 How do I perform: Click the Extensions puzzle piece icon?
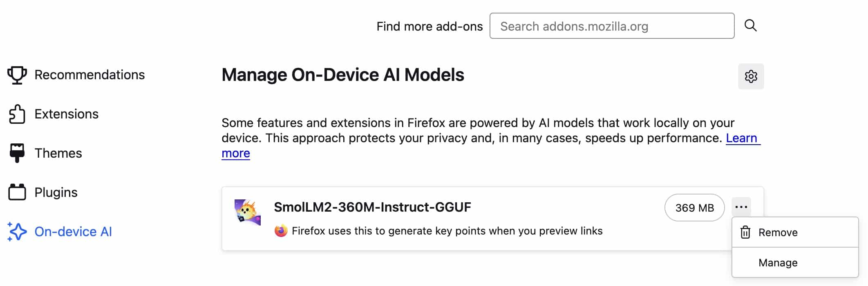click(x=17, y=114)
